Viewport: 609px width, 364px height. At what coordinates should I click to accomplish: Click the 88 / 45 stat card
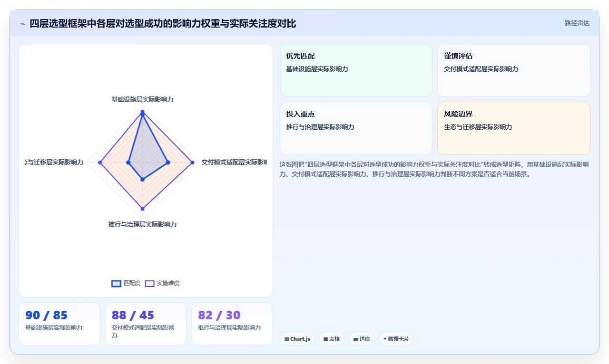(x=146, y=324)
